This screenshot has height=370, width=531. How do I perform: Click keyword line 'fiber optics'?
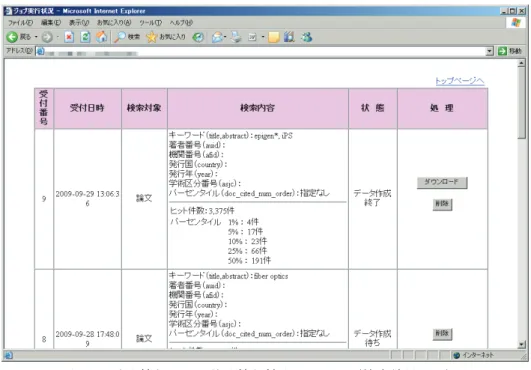(229, 276)
